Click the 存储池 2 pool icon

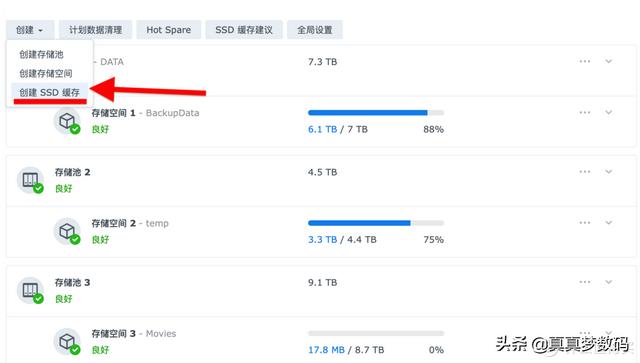[30, 180]
